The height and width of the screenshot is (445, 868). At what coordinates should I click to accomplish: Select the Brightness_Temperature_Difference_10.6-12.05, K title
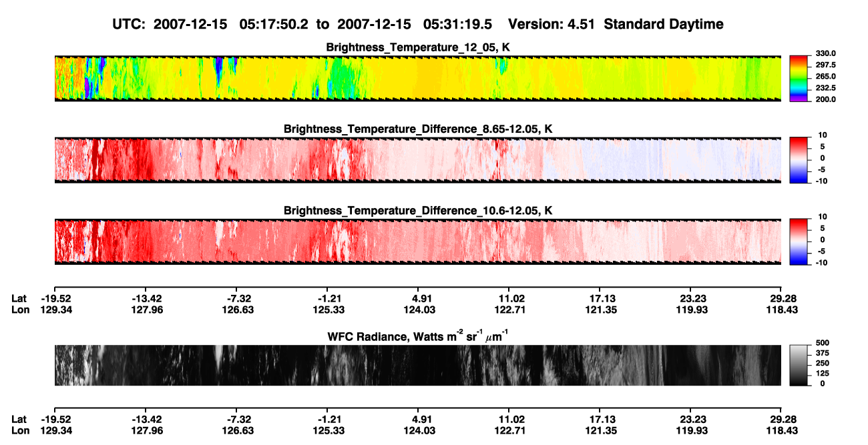tap(418, 211)
